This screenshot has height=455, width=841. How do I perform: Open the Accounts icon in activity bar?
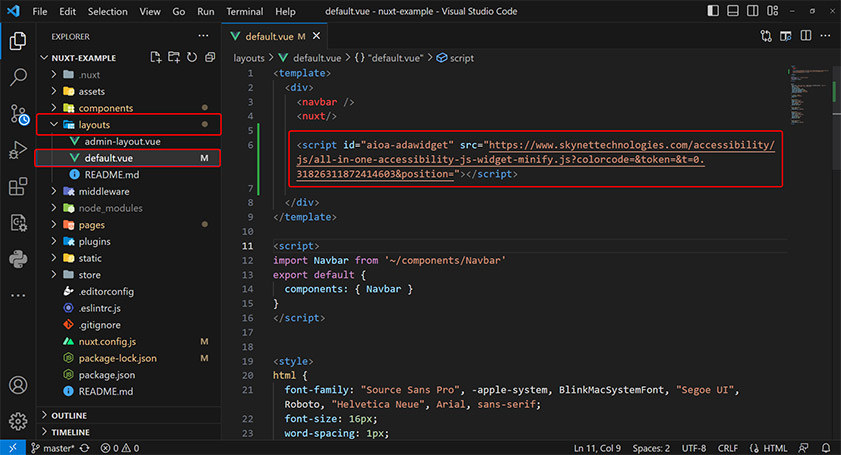pos(18,385)
